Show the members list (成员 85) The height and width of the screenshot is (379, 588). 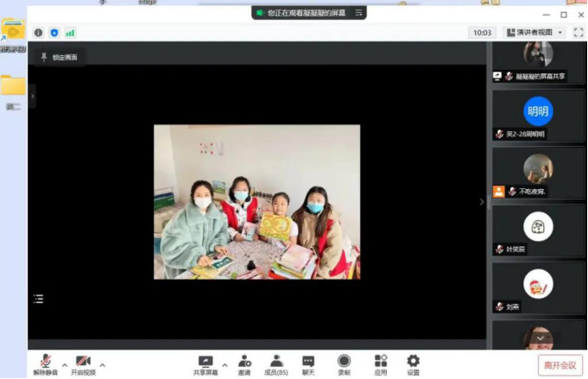coord(276,364)
